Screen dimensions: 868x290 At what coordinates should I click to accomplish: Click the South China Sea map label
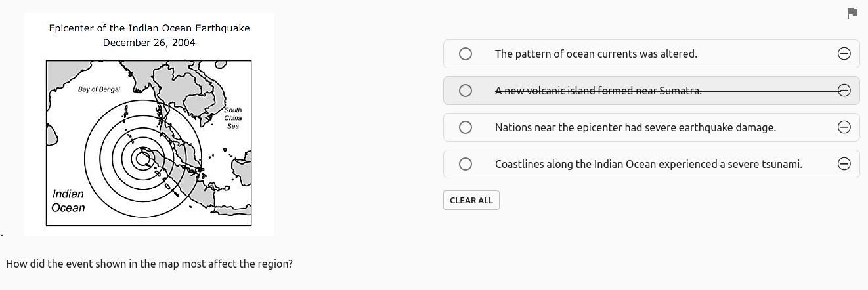(x=233, y=118)
